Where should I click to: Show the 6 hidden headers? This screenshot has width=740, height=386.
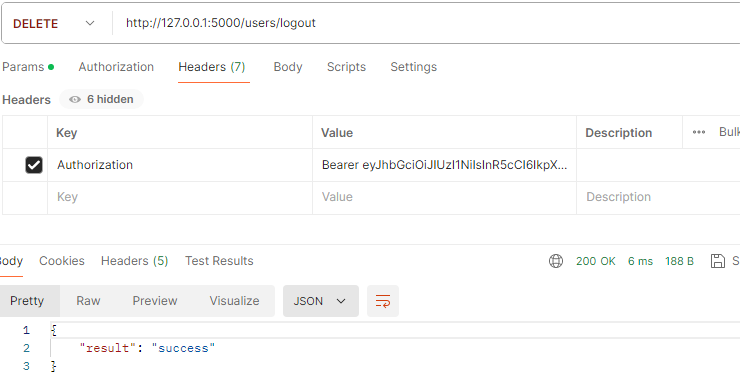coord(101,99)
